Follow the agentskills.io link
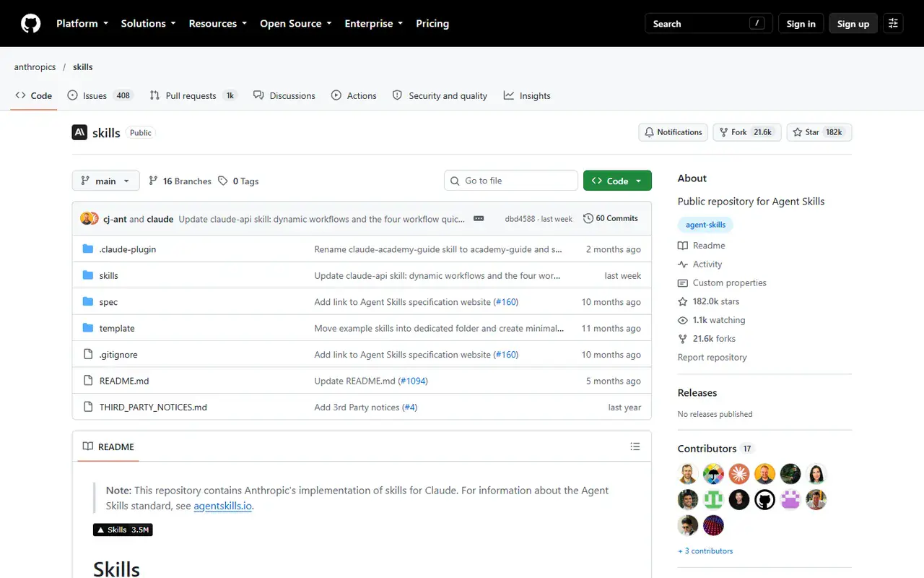924x578 pixels. point(223,506)
